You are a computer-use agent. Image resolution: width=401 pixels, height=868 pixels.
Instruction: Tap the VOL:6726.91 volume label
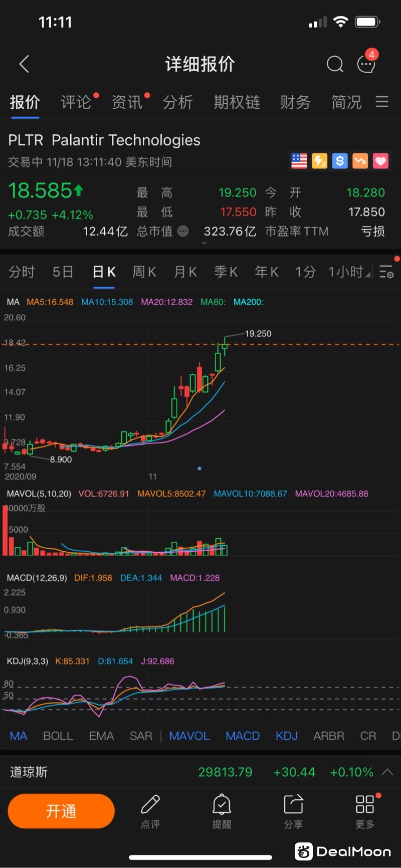click(x=104, y=494)
